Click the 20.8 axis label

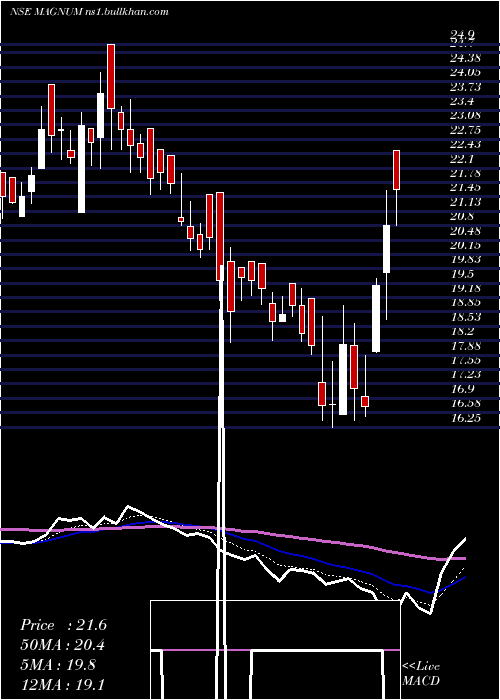pyautogui.click(x=462, y=216)
